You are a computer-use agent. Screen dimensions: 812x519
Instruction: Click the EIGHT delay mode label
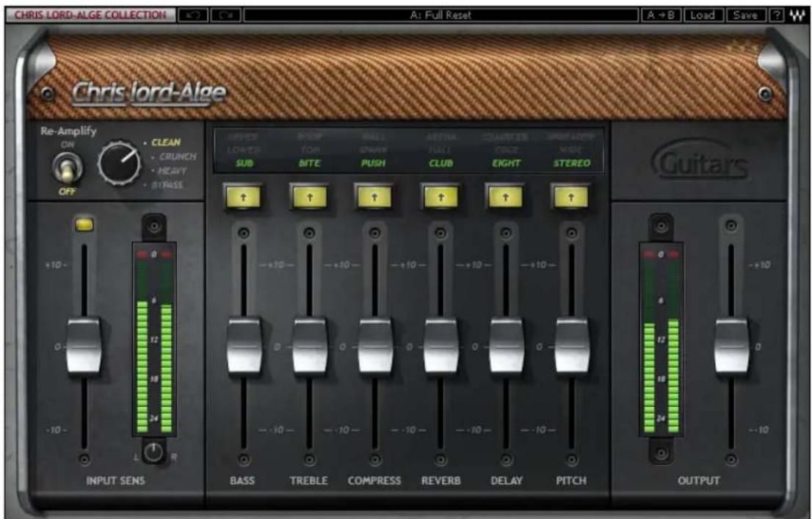click(507, 163)
